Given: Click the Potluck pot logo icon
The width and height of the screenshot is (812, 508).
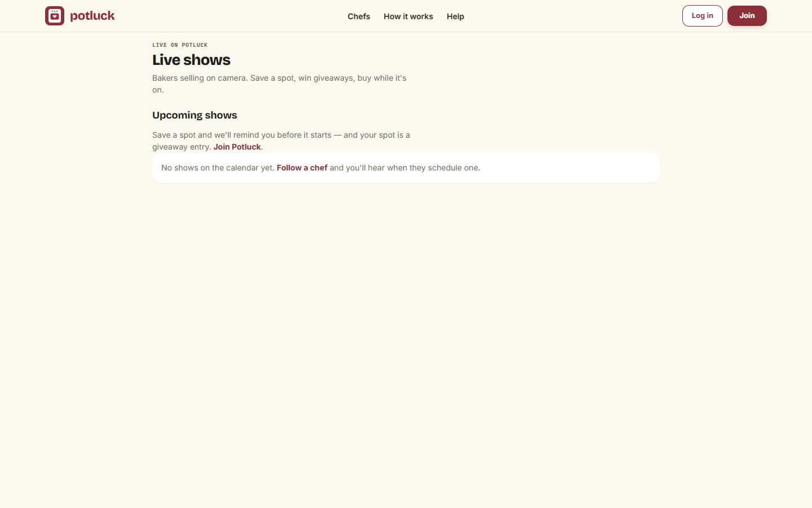Looking at the screenshot, I should pos(55,16).
